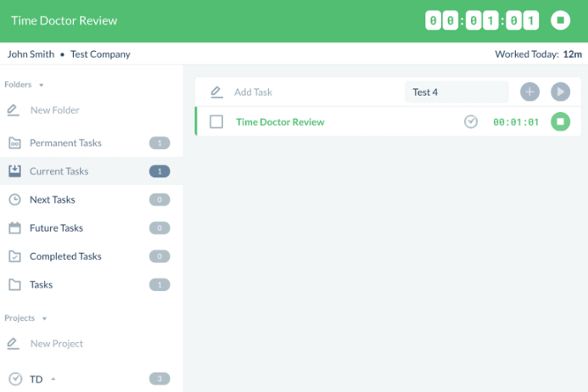Open the Future Tasks folder
Viewport: 588px width, 392px height.
pos(91,227)
